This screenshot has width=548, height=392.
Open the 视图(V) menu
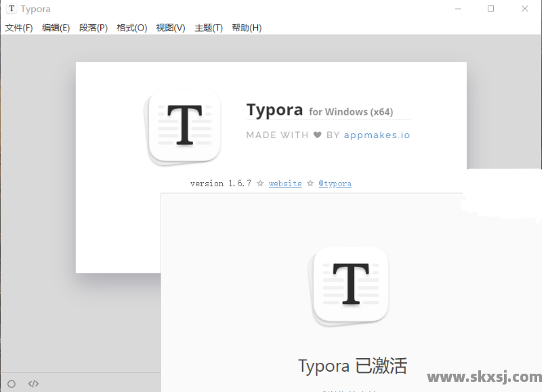[169, 28]
